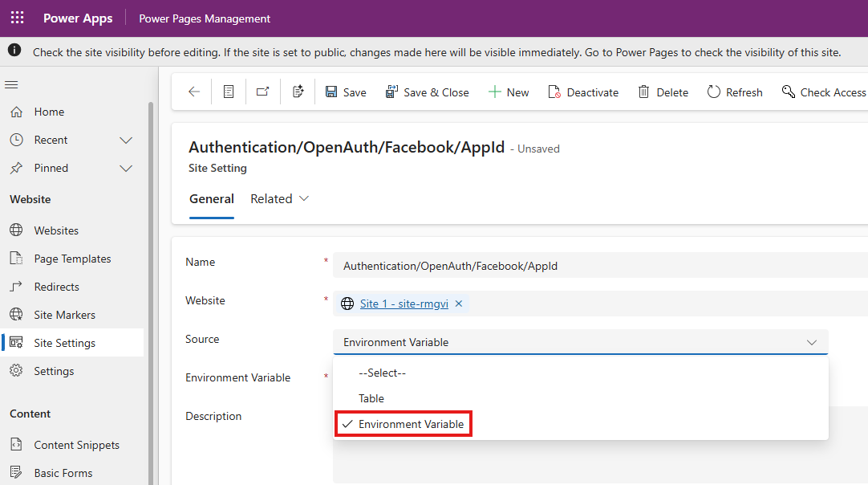868x485 pixels.
Task: Click the Save floppy disk icon
Action: coord(331,92)
